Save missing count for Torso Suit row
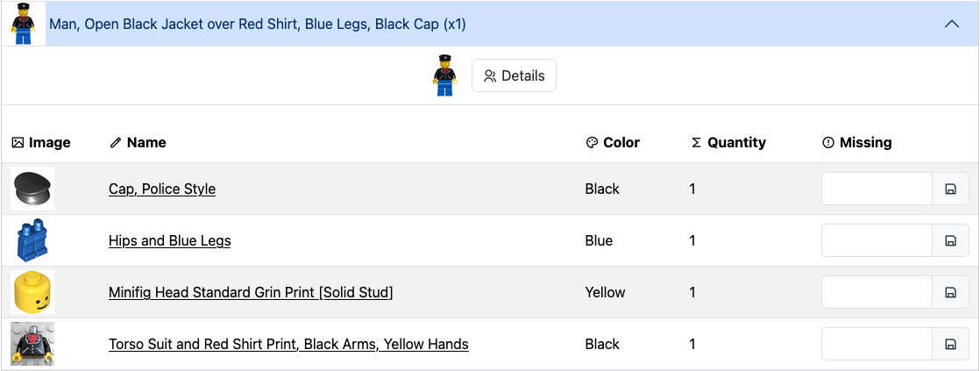This screenshot has height=371, width=980. [950, 344]
